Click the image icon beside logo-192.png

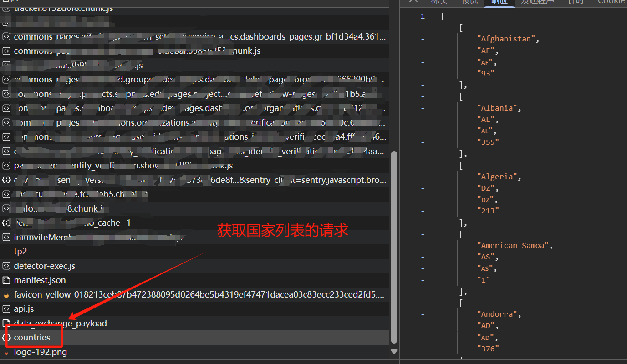click(6, 353)
